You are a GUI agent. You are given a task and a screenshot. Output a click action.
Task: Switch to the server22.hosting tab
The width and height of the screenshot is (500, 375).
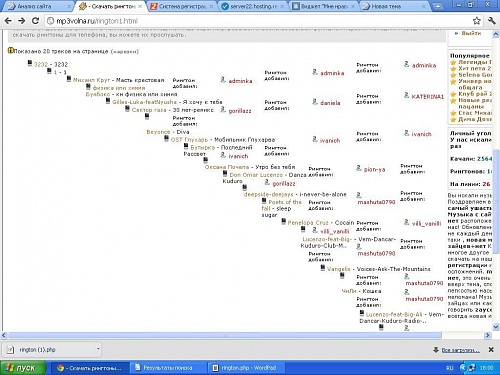(253, 6)
